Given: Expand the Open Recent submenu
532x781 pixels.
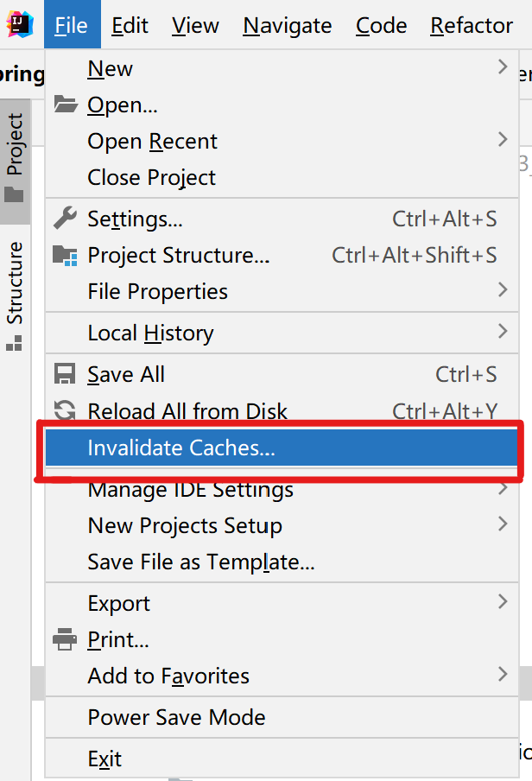Looking at the screenshot, I should click(x=152, y=141).
